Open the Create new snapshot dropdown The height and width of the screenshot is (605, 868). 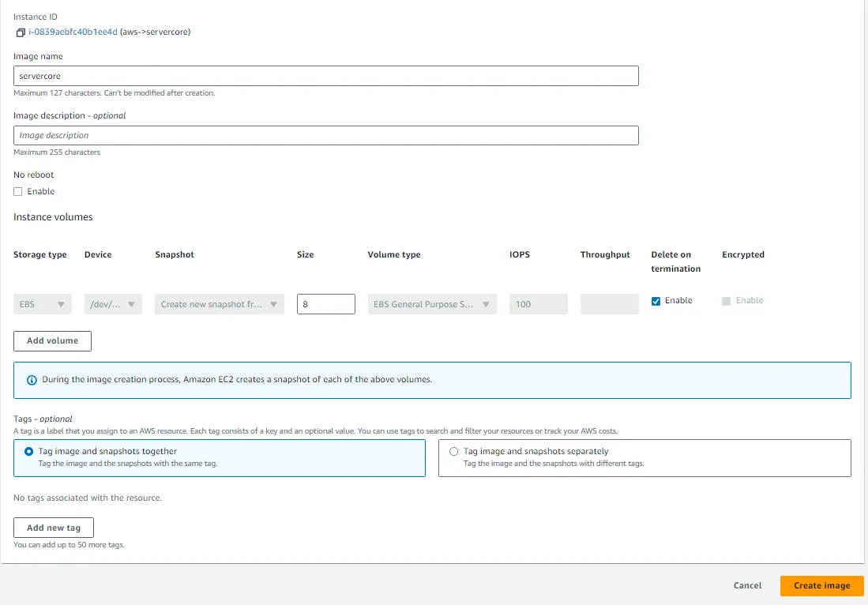coord(220,304)
